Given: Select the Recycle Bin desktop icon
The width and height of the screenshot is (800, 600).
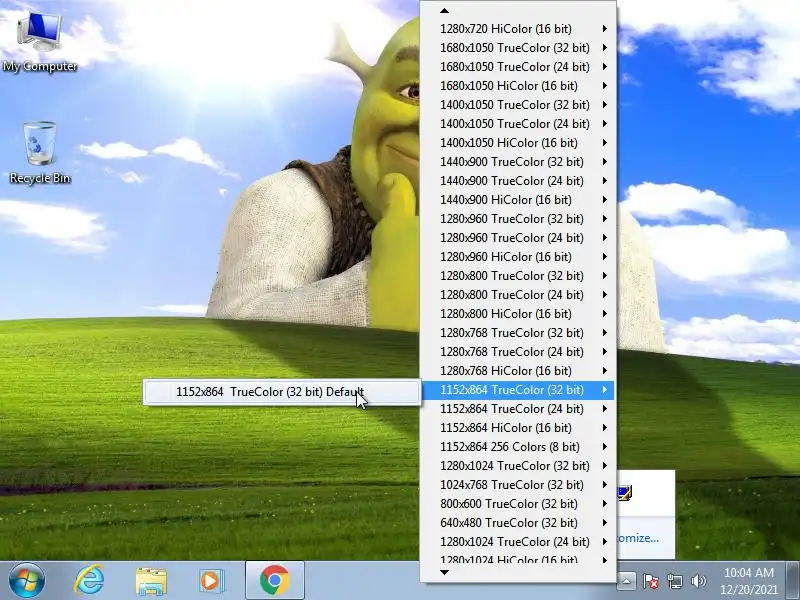Looking at the screenshot, I should (x=40, y=153).
